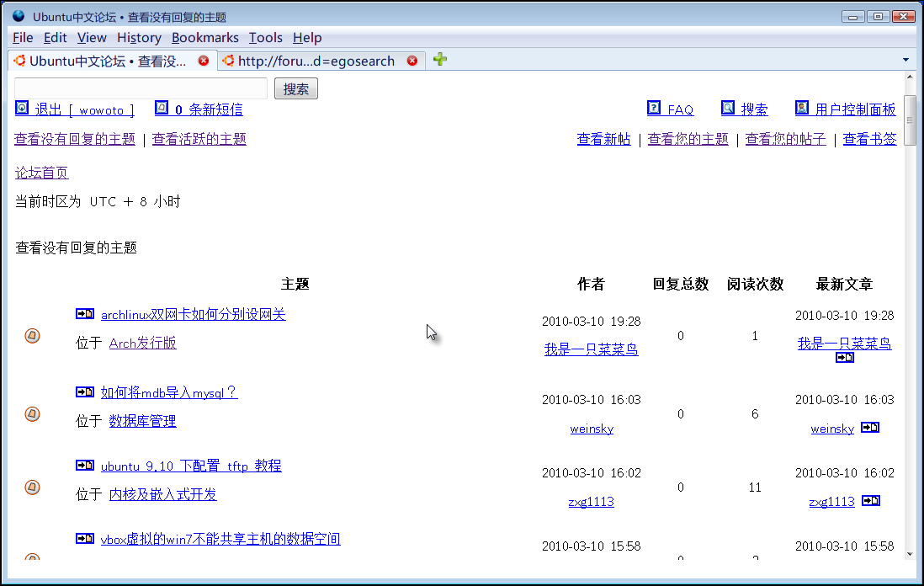Open the 0 条新短信 messages link
924x586 pixels.
[209, 109]
